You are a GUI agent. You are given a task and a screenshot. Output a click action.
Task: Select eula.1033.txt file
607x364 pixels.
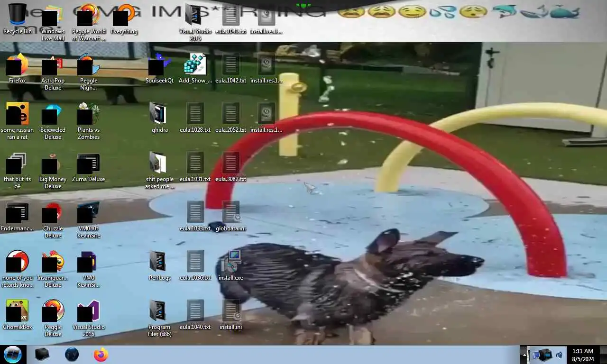[195, 216]
